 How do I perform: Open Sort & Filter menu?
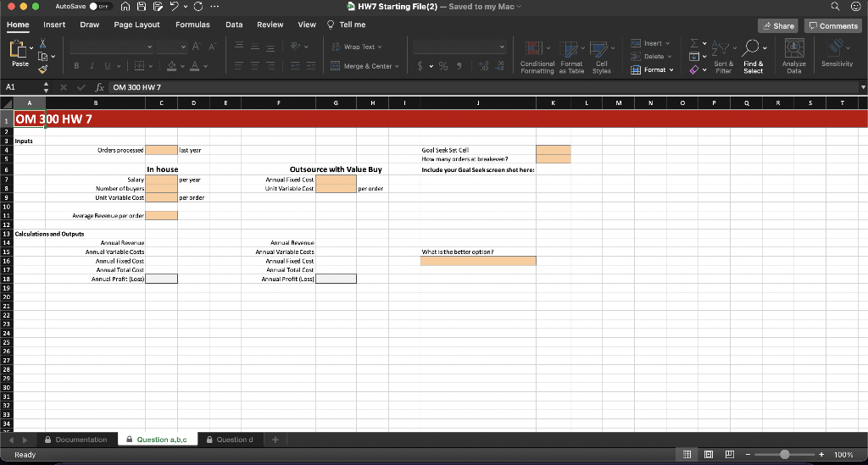[x=724, y=57]
